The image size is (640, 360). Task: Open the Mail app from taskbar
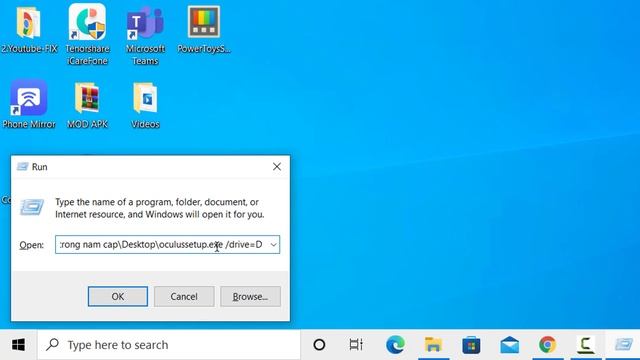509,345
